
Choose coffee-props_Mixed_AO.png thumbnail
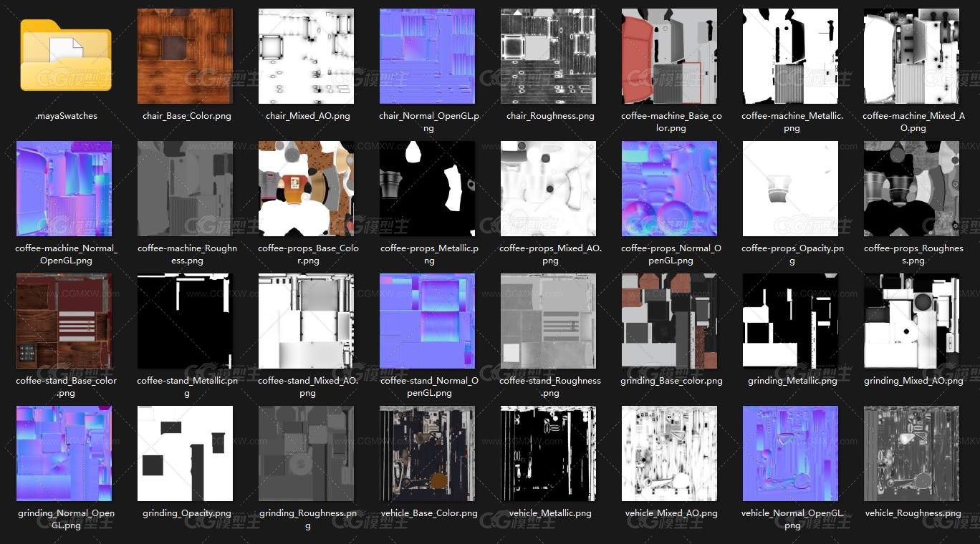(549, 189)
